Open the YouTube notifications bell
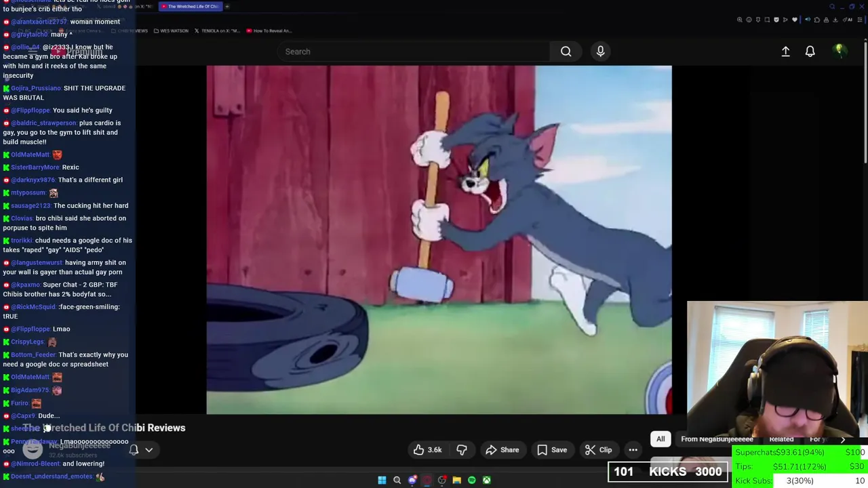The height and width of the screenshot is (488, 868). pyautogui.click(x=810, y=52)
